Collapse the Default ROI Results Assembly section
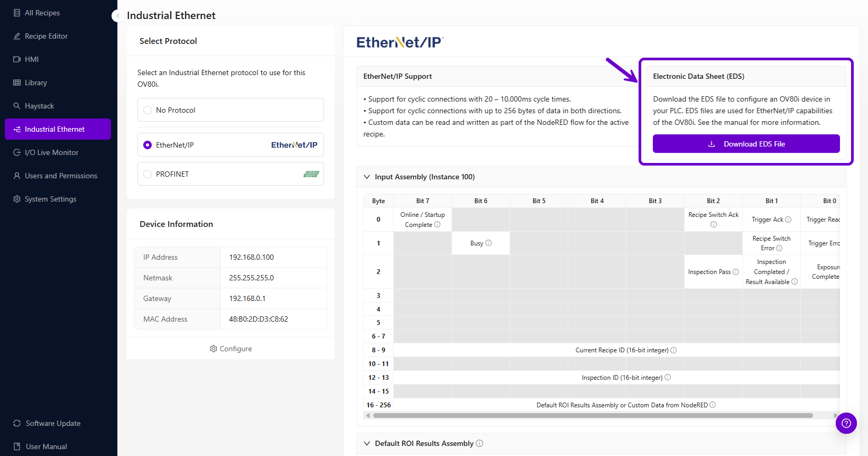868x456 pixels. 367,443
